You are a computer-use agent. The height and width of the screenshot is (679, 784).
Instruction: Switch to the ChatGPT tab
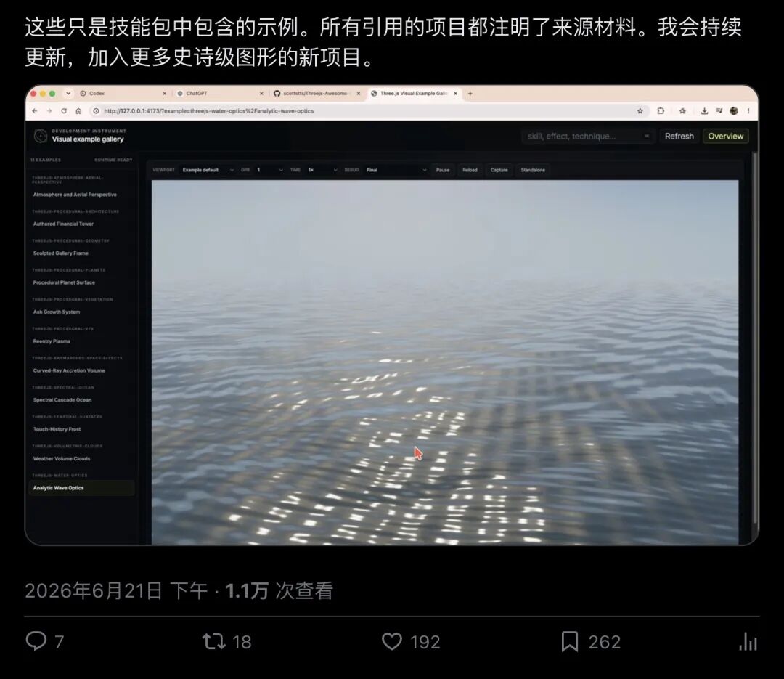tap(221, 94)
